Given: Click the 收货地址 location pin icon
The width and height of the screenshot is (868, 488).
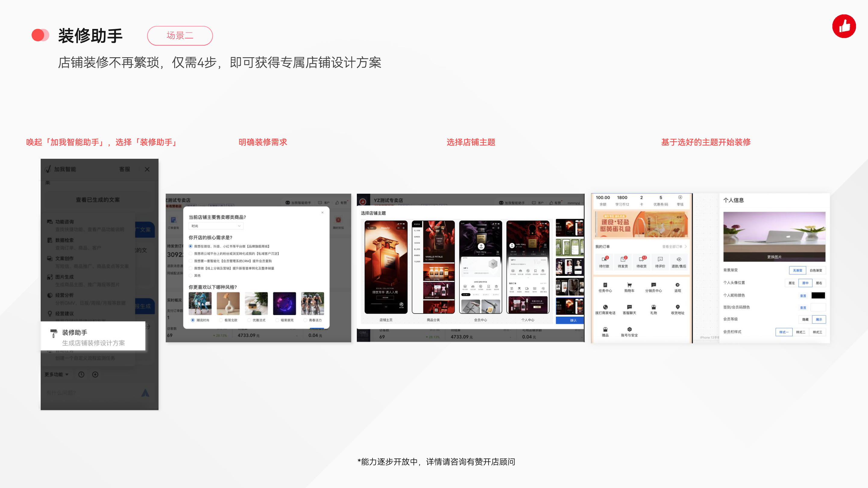Looking at the screenshot, I should click(678, 307).
